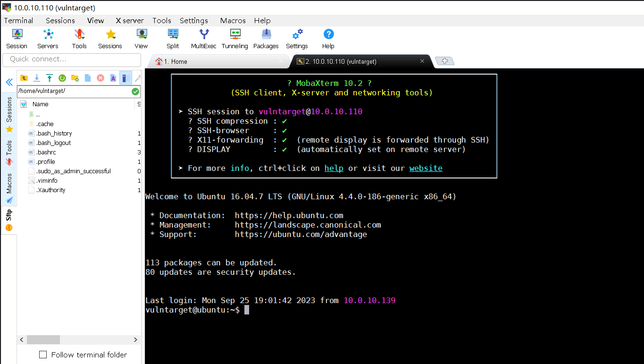The height and width of the screenshot is (364, 644).
Task: Click the file list scroll left arrow
Action: [22, 339]
